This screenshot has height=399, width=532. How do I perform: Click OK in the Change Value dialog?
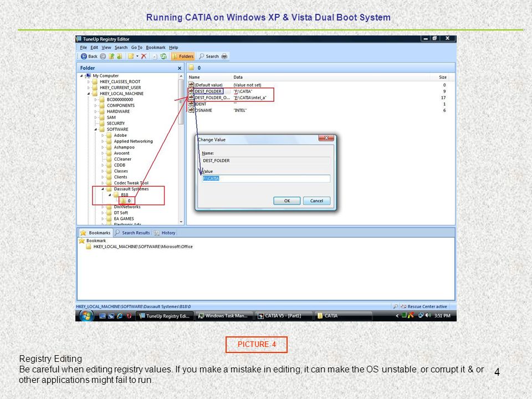(x=287, y=201)
